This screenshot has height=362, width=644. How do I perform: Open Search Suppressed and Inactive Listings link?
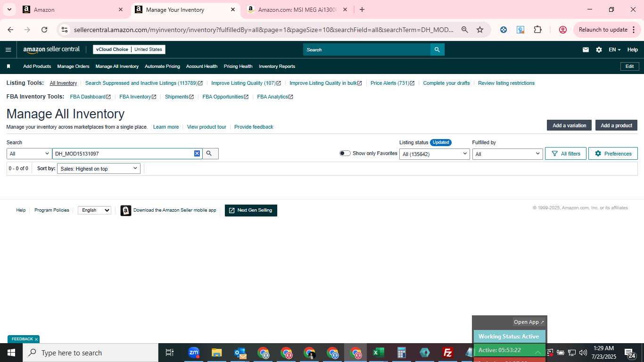point(144,83)
